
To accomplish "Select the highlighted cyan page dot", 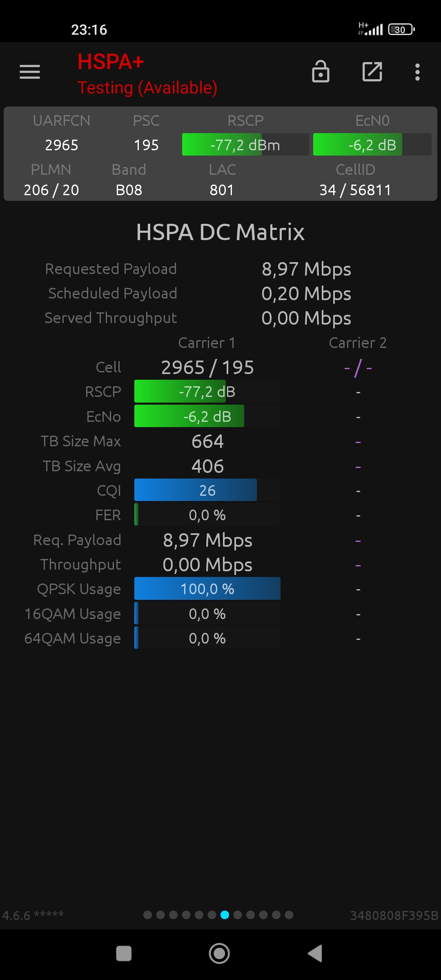I will [225, 915].
